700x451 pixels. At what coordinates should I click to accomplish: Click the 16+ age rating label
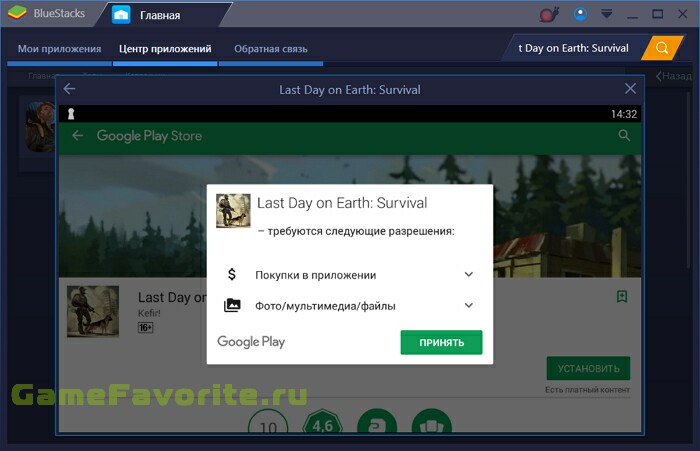pos(146,328)
